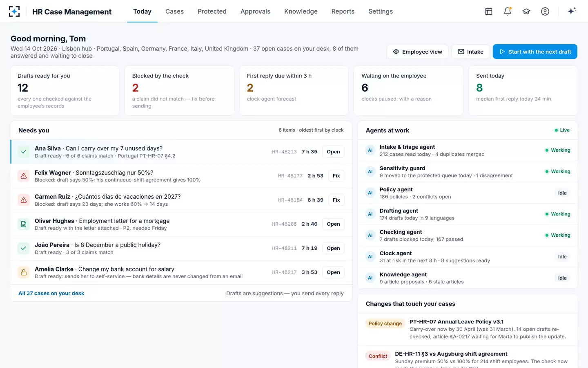Start with the next draft
This screenshot has width=588, height=368.
click(x=535, y=52)
